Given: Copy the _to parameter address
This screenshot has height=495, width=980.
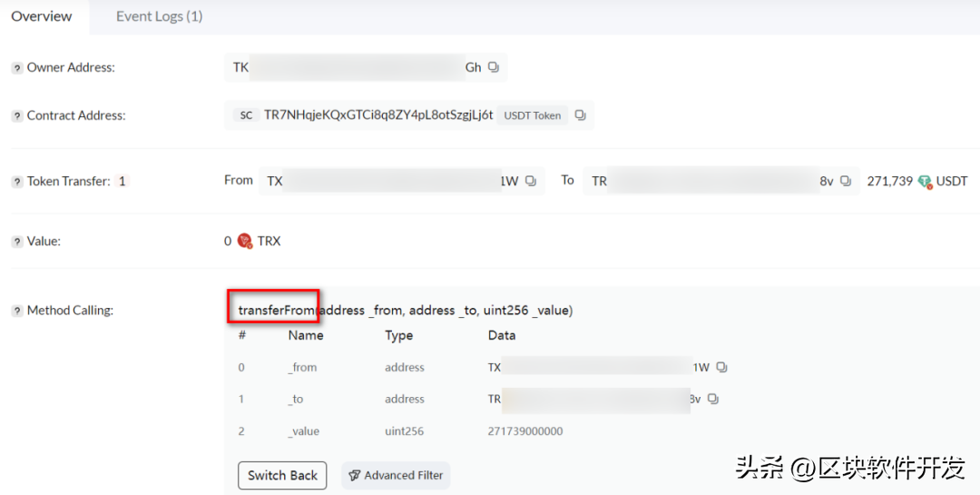Looking at the screenshot, I should pos(713,399).
